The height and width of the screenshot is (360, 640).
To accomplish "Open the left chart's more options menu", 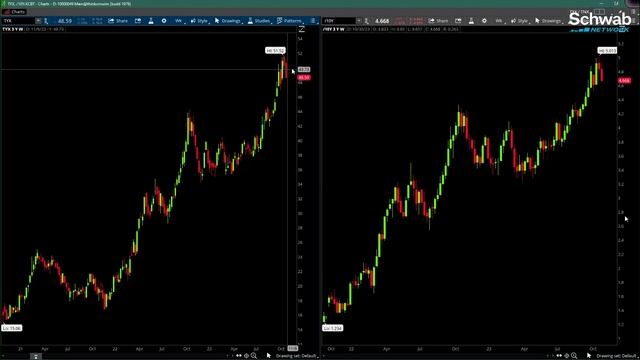I will [313, 21].
